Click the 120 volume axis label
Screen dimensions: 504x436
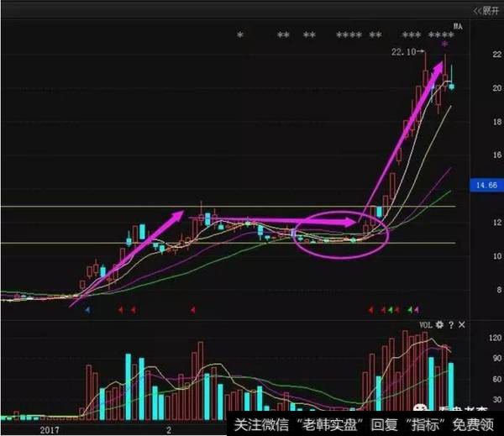495,338
